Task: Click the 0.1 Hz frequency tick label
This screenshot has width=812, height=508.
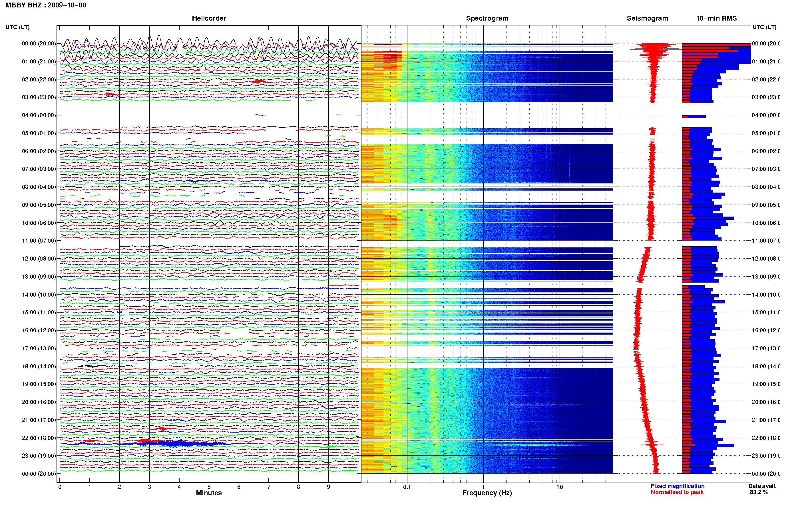Action: pos(407,487)
